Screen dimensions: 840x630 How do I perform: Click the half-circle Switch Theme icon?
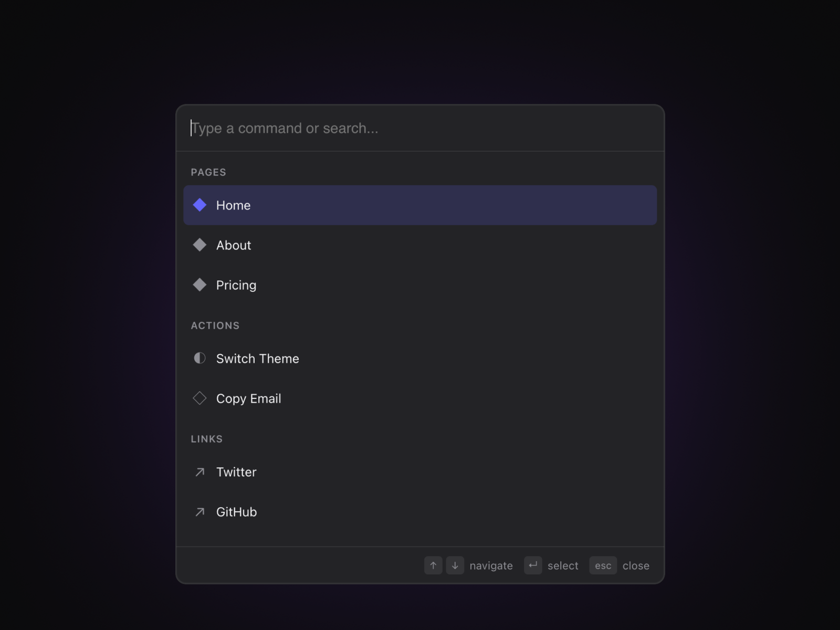tap(199, 359)
